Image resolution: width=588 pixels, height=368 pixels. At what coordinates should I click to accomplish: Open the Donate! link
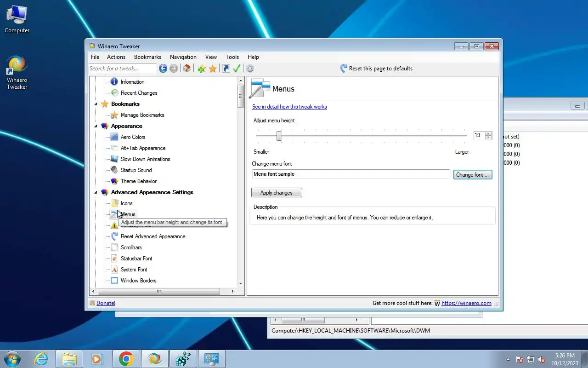106,303
